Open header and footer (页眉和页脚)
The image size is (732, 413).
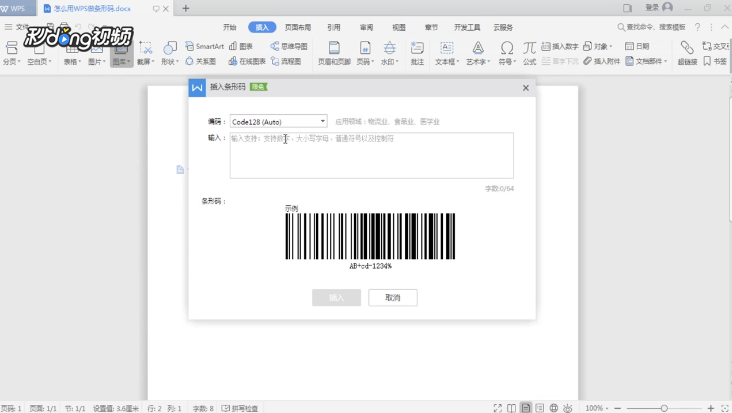pos(334,52)
